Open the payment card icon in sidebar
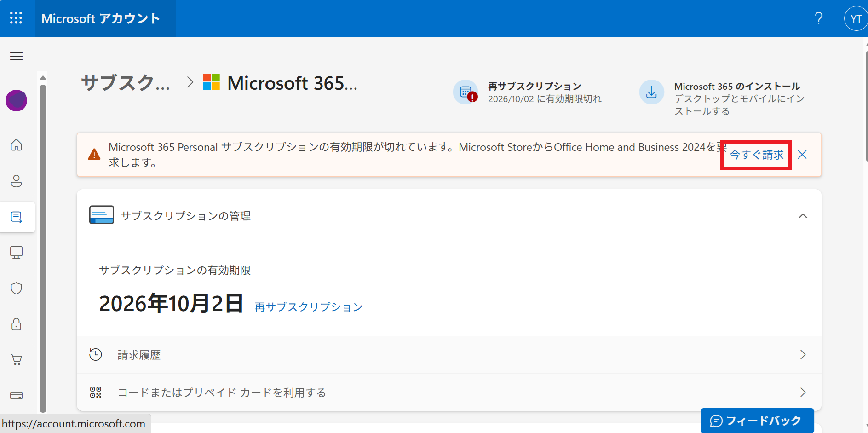868x433 pixels. click(x=17, y=395)
